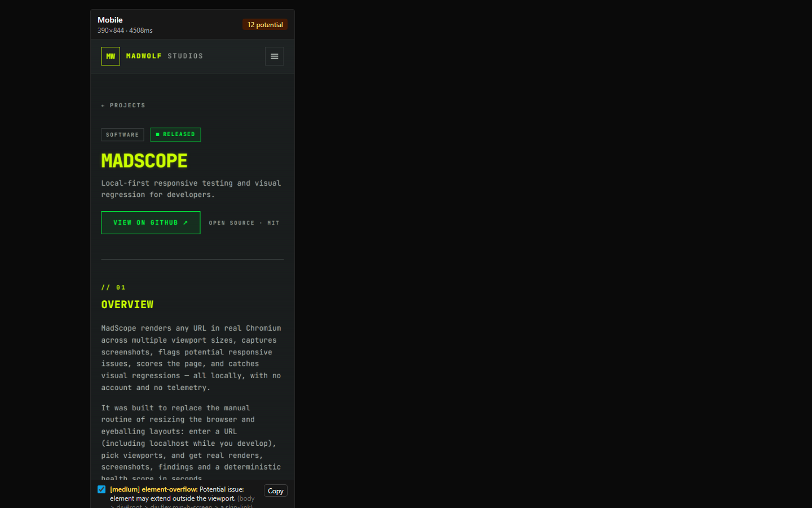The width and height of the screenshot is (812, 508).
Task: Click the OPEN SOURCE · MIT label
Action: tap(244, 223)
